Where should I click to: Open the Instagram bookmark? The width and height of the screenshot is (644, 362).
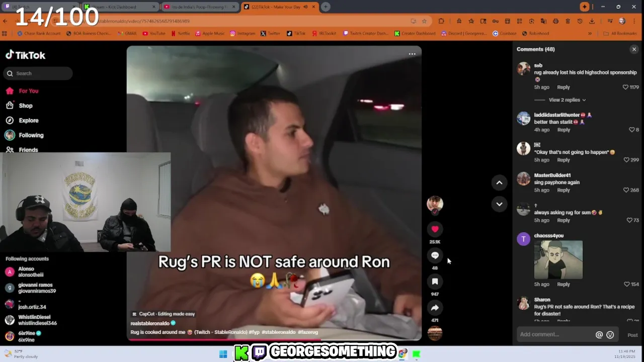243,34
